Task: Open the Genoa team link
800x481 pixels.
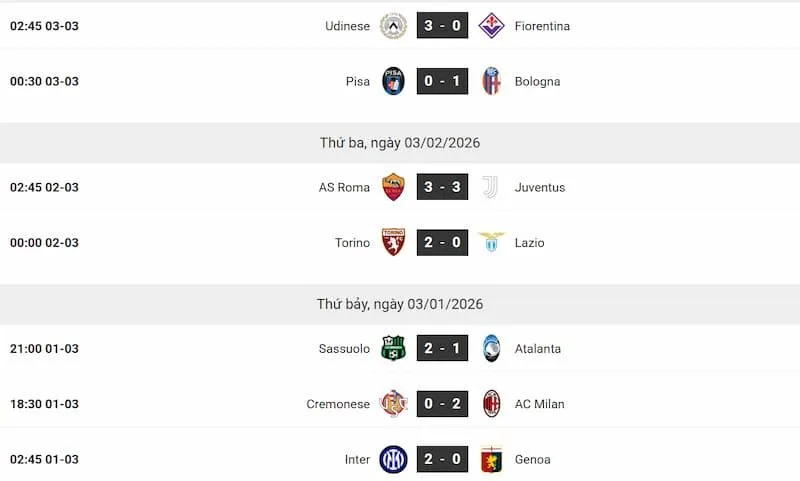Action: [x=532, y=459]
